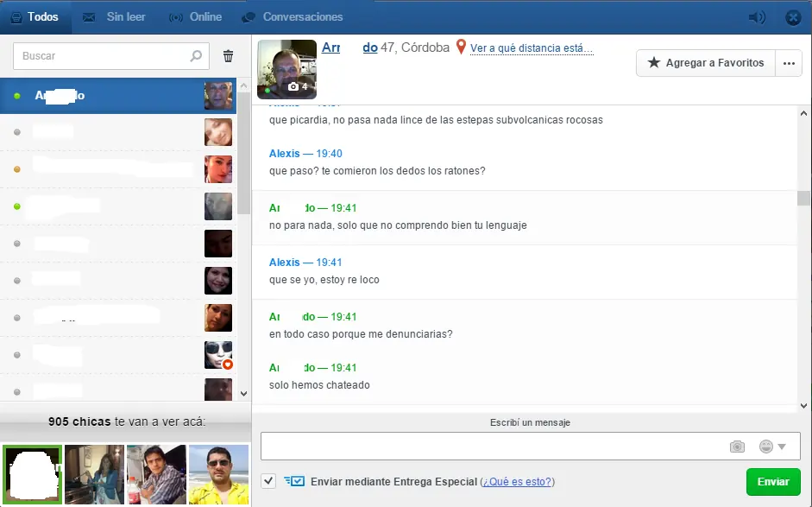Screen dimensions: 812x507
Task: Click the trash icon beside search
Action: click(228, 56)
